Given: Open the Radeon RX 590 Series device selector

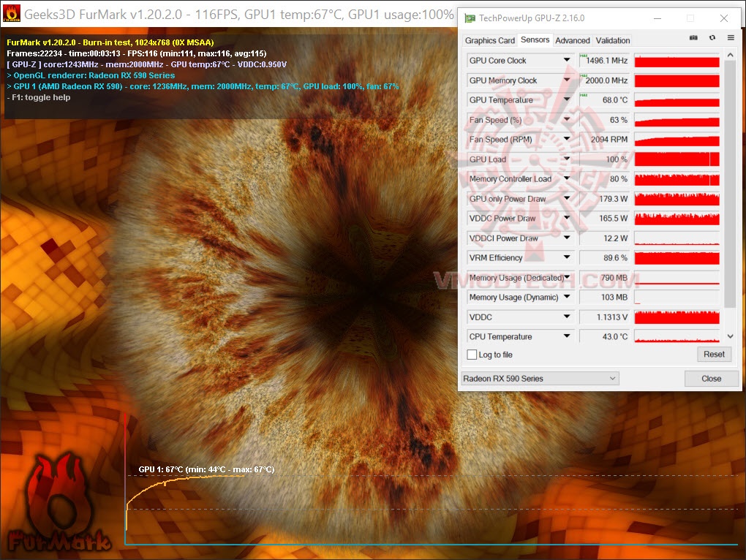Looking at the screenshot, I should pyautogui.click(x=540, y=379).
